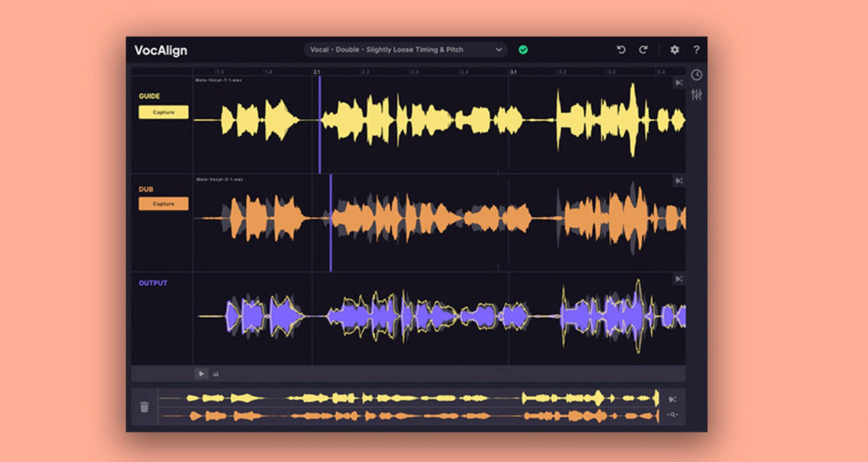Click bar 3.1 marker on the timeline ruler
The width and height of the screenshot is (868, 462).
point(512,71)
